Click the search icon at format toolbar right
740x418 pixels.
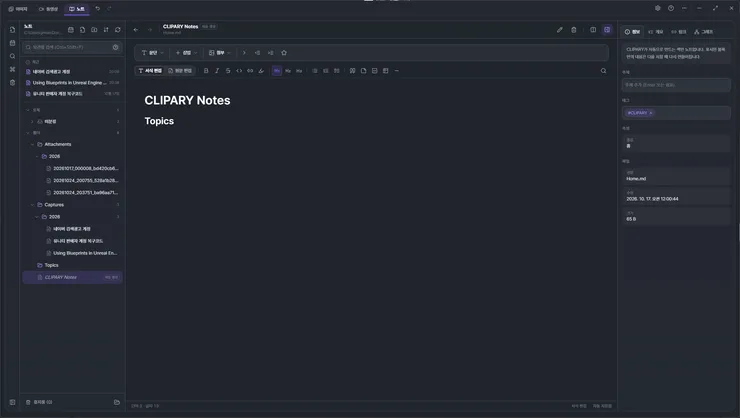(604, 71)
